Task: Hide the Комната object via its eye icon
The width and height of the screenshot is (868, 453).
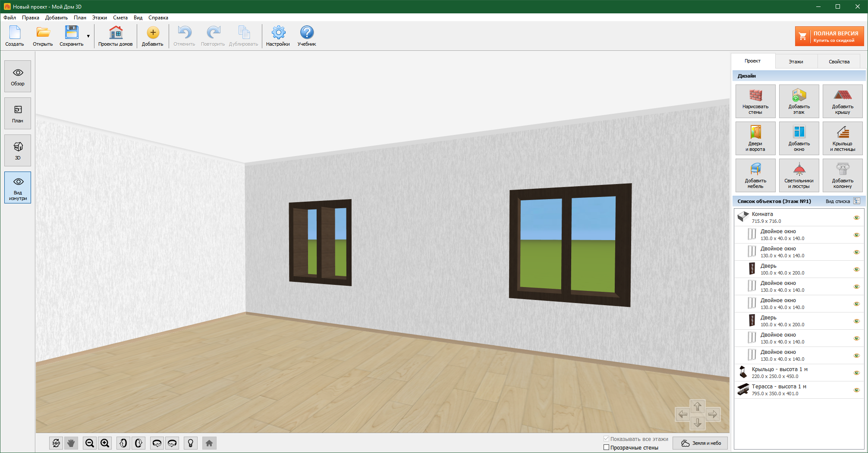Action: [857, 218]
